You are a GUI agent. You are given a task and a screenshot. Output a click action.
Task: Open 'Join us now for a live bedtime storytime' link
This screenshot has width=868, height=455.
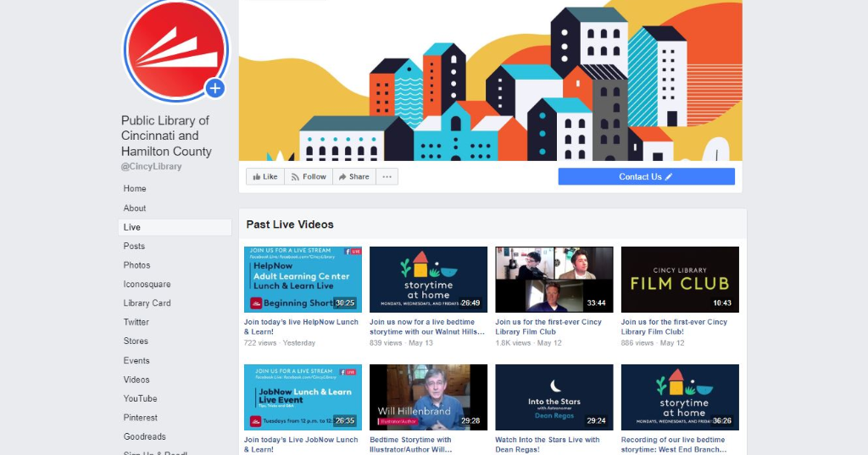427,327
